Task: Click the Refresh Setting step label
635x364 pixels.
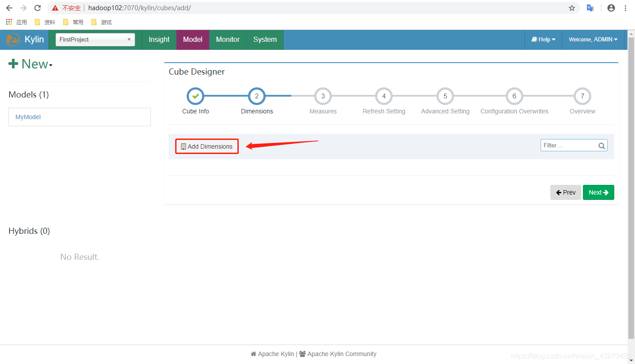Action: click(x=384, y=111)
